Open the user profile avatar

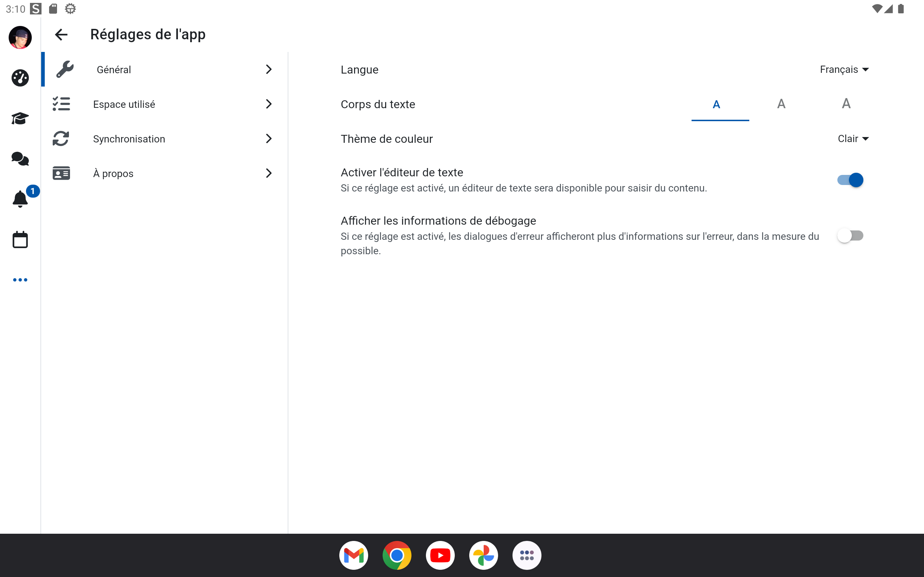point(20,38)
